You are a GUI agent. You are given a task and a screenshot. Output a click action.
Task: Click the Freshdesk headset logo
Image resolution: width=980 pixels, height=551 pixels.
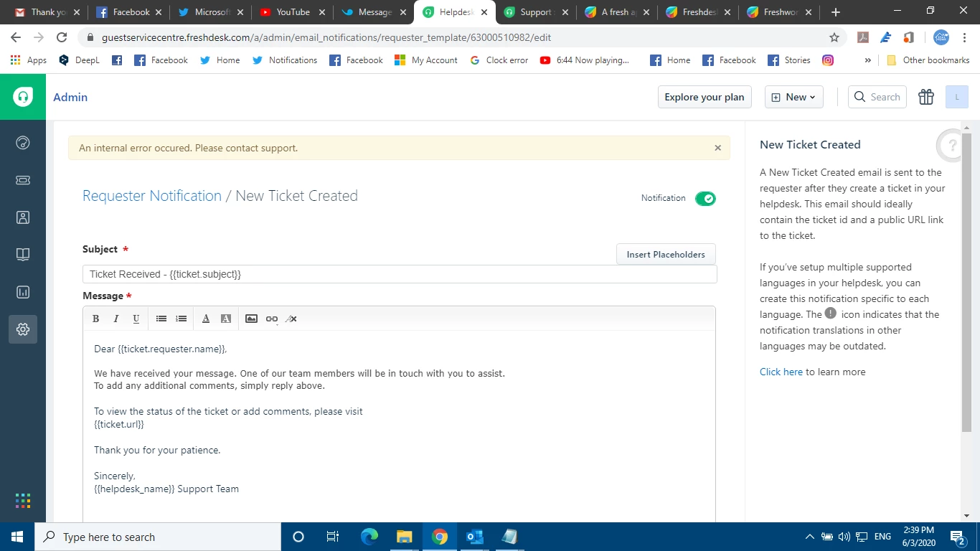pos(23,97)
